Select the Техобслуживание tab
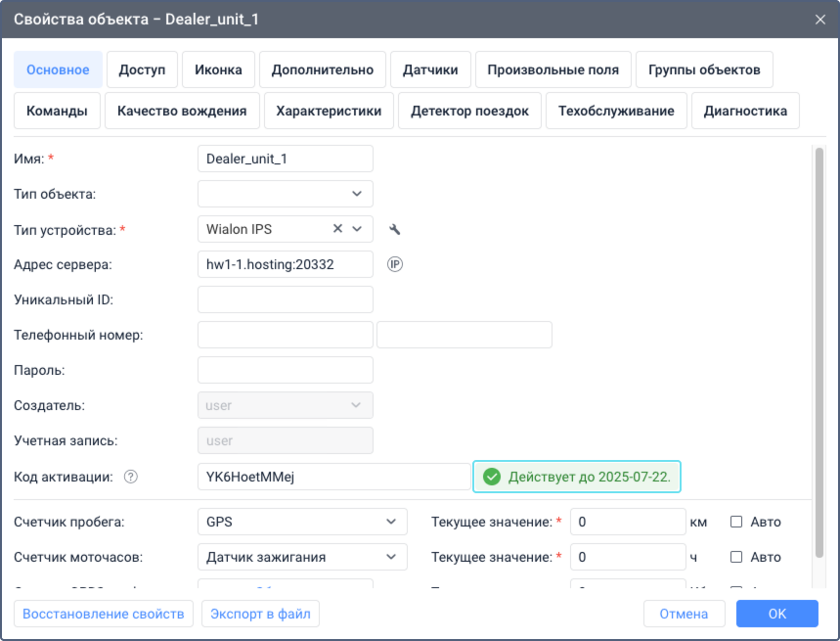The height and width of the screenshot is (641, 840). coord(617,111)
